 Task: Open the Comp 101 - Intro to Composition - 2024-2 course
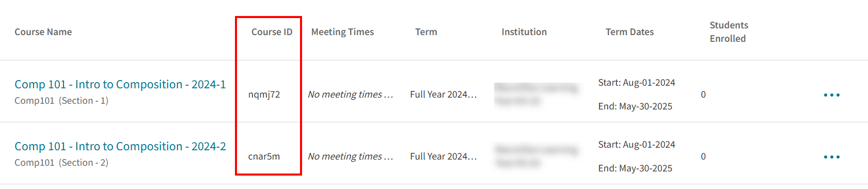120,146
